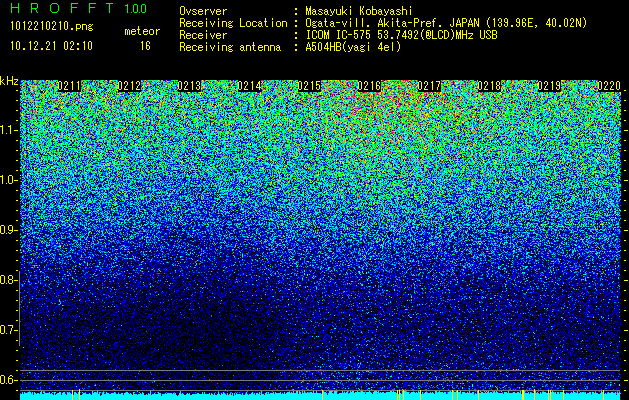This screenshot has height=400, width=629.
Task: Click the A504HB(yagi 4el) antenna text
Action: [353, 47]
